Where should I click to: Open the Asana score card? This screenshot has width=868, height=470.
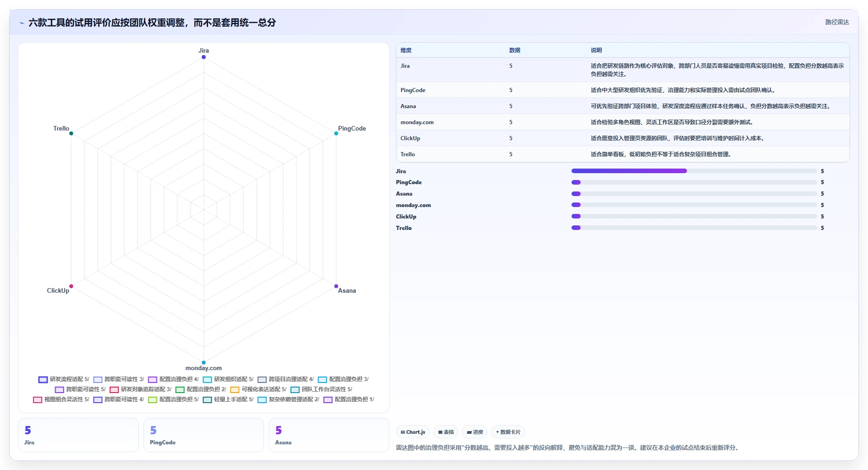(329, 435)
